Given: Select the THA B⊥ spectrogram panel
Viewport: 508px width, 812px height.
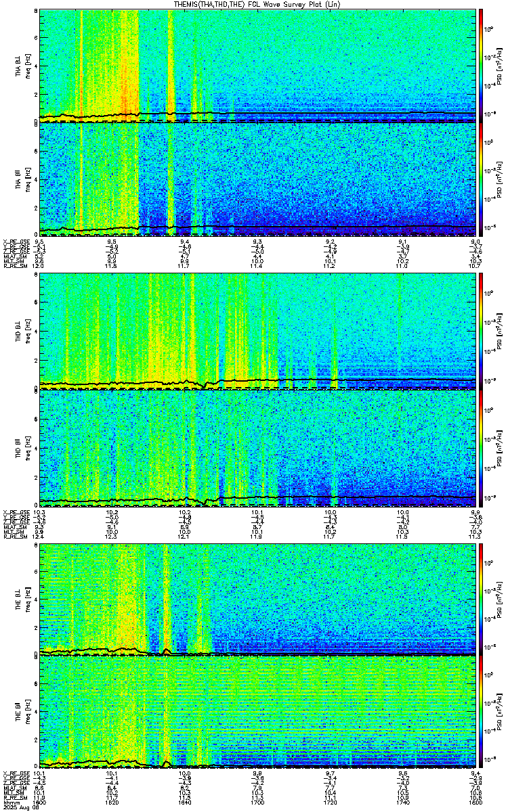Looking at the screenshot, I should 258,65.
